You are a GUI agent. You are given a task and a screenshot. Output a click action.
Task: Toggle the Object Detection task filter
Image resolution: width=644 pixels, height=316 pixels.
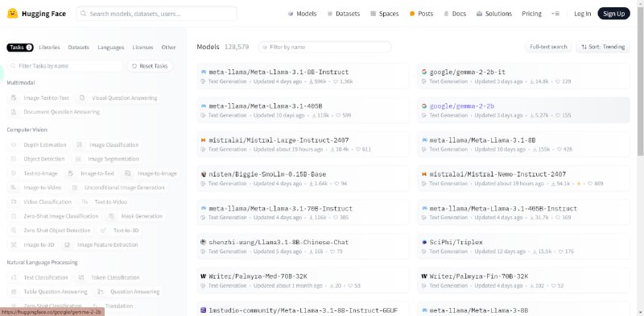pos(38,159)
